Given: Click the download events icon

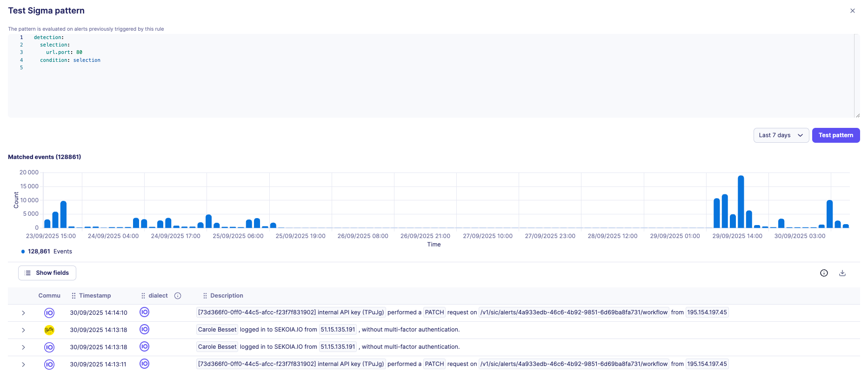Looking at the screenshot, I should [842, 273].
